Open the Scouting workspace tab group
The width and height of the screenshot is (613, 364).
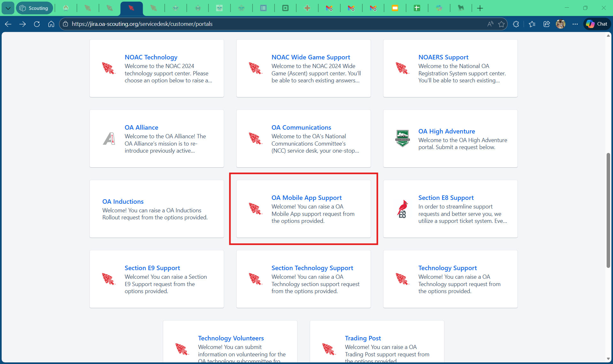click(x=34, y=8)
